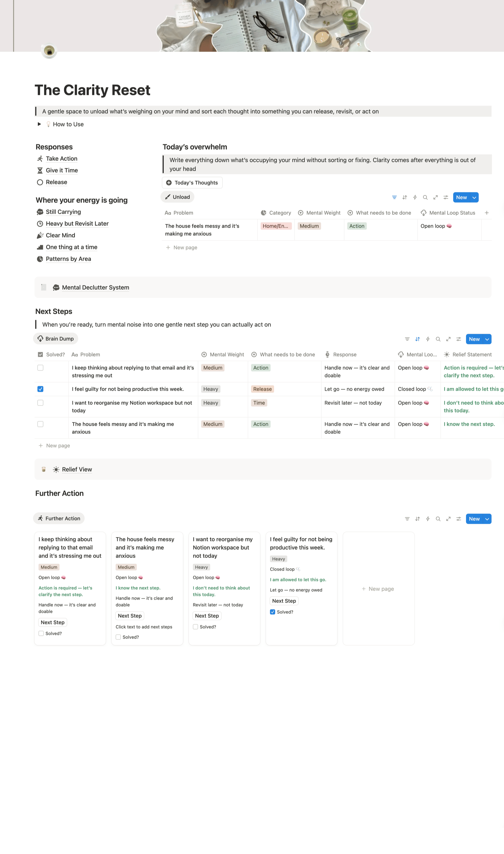This screenshot has width=504, height=854.
Task: Click the page icon below the cover image
Action: coord(49,51)
